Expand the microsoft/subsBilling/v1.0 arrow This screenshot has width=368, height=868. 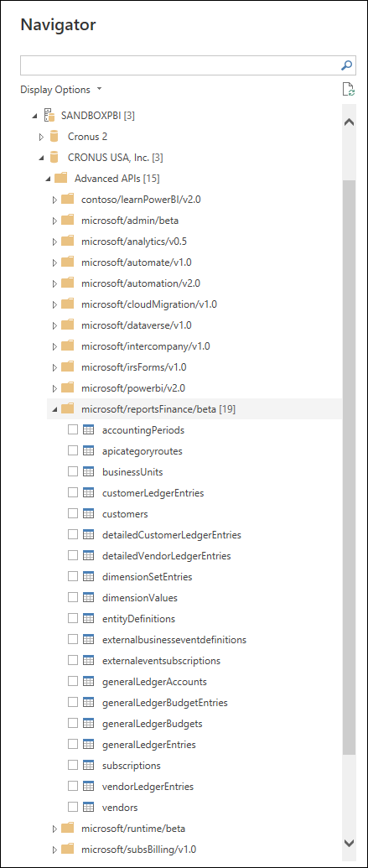(x=54, y=850)
